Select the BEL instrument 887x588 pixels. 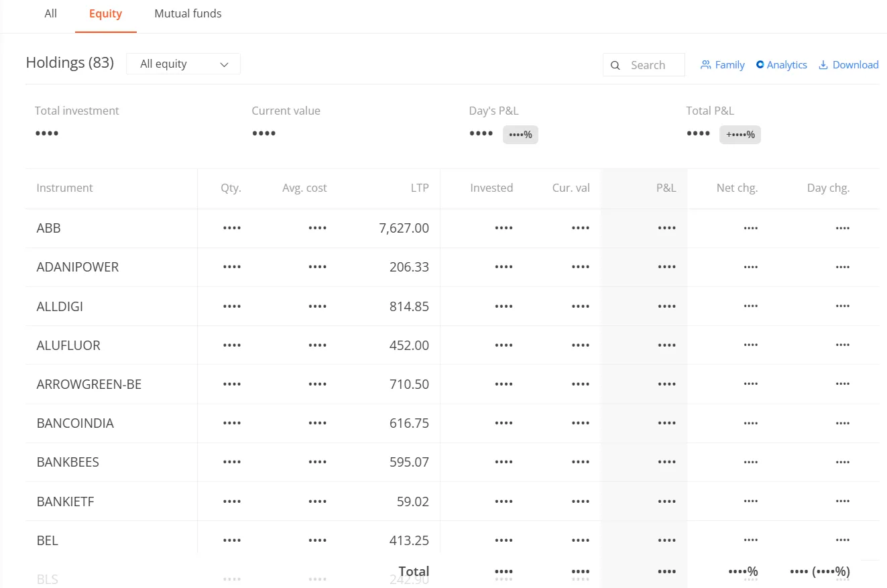point(48,540)
